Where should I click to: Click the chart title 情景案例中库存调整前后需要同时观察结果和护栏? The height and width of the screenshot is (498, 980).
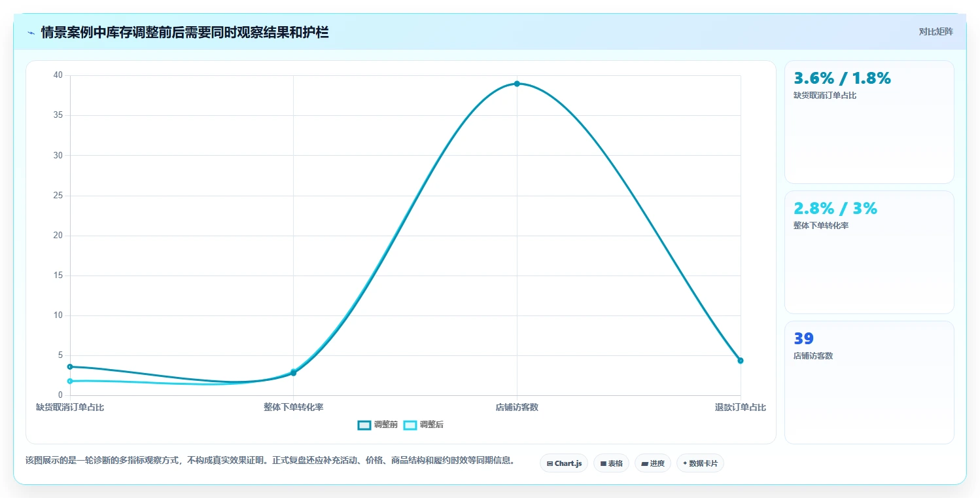point(184,33)
